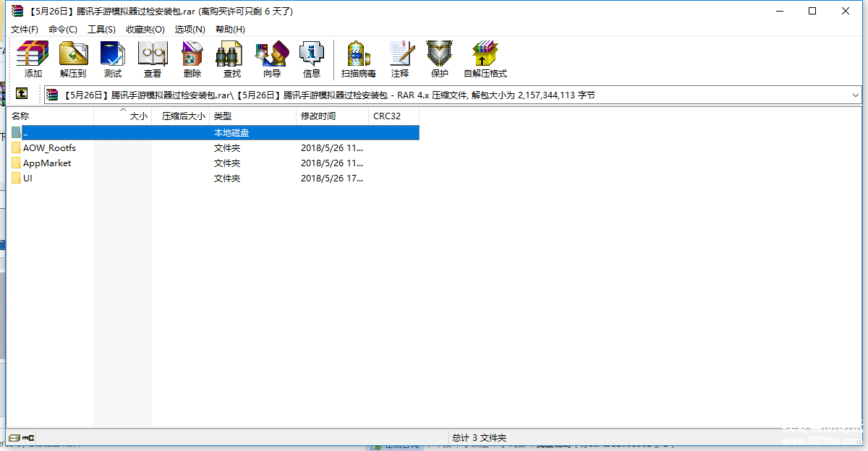Select the AppMarket folder name
This screenshot has height=451, width=868.
tap(47, 163)
